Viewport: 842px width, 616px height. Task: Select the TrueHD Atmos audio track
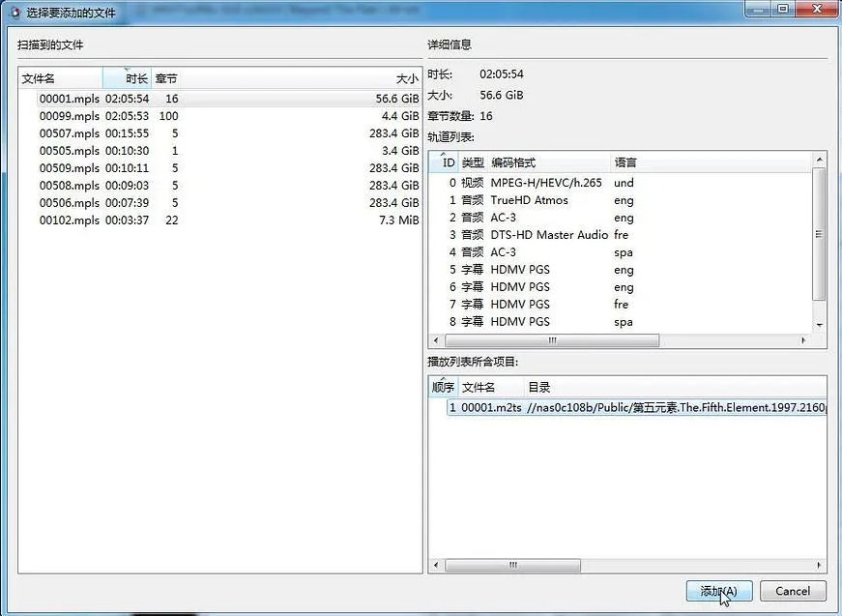[x=529, y=200]
